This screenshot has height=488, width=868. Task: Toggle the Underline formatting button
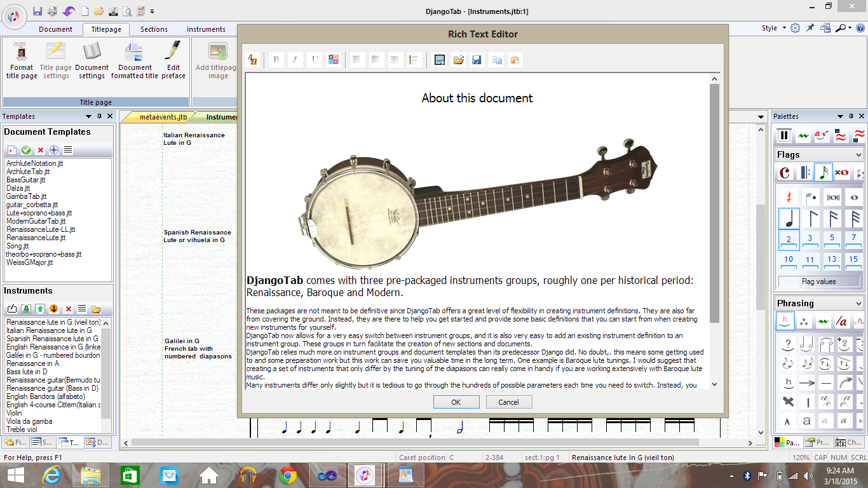[314, 60]
